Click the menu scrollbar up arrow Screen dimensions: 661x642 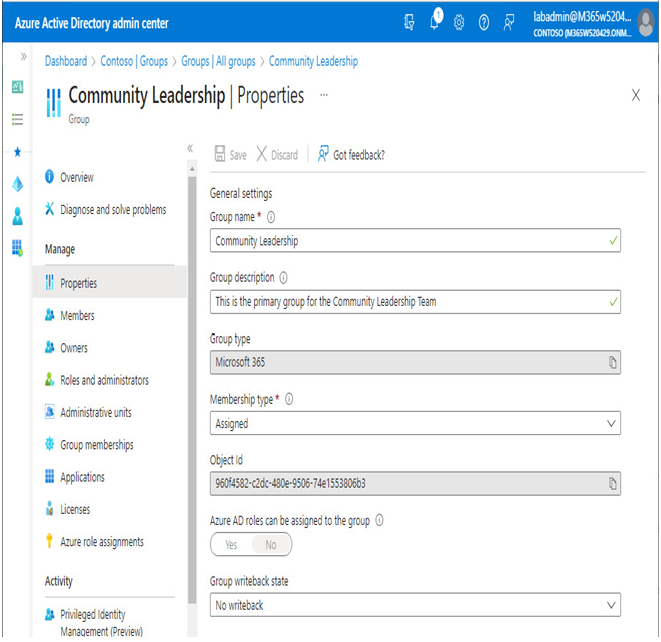192,169
